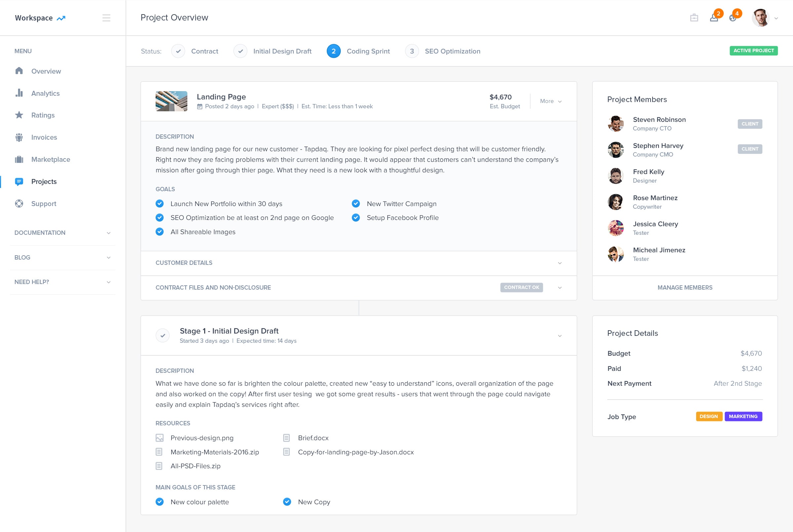Toggle the Launch New Portfolio goal checkmark
Viewport: 793px width, 532px height.
click(x=160, y=203)
